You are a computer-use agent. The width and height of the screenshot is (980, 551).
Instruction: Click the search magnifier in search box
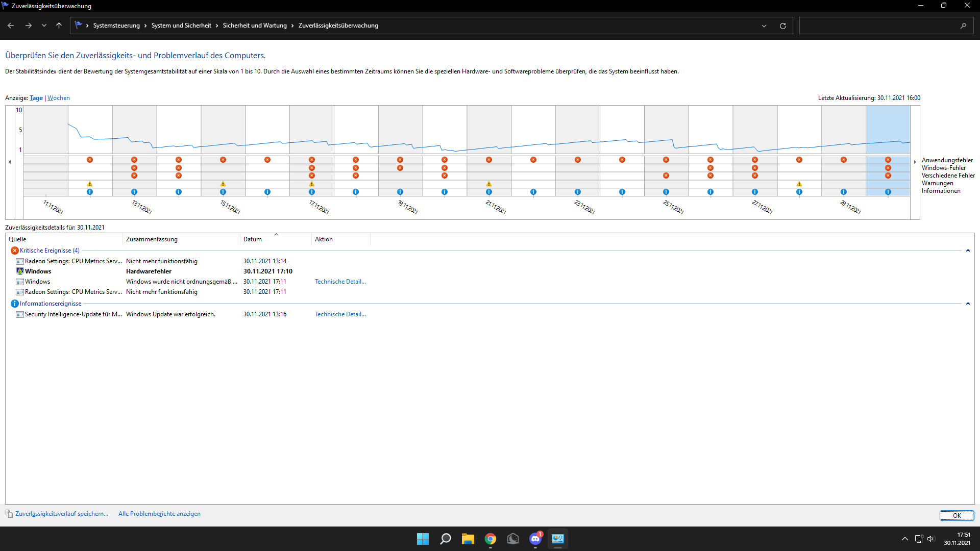click(x=963, y=26)
